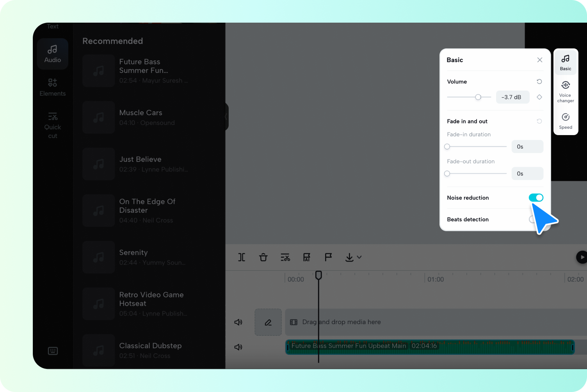Switch to the Elements panel
Screen dimensions: 587x392
53,87
